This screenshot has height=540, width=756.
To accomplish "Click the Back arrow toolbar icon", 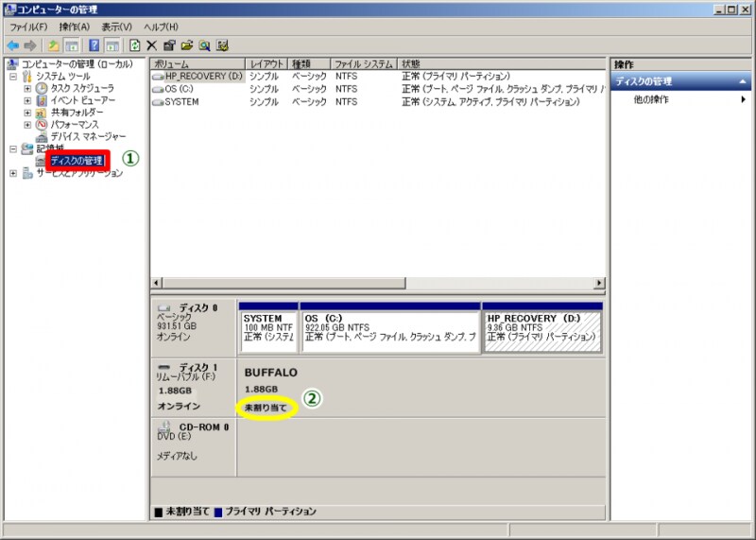I will (x=12, y=44).
